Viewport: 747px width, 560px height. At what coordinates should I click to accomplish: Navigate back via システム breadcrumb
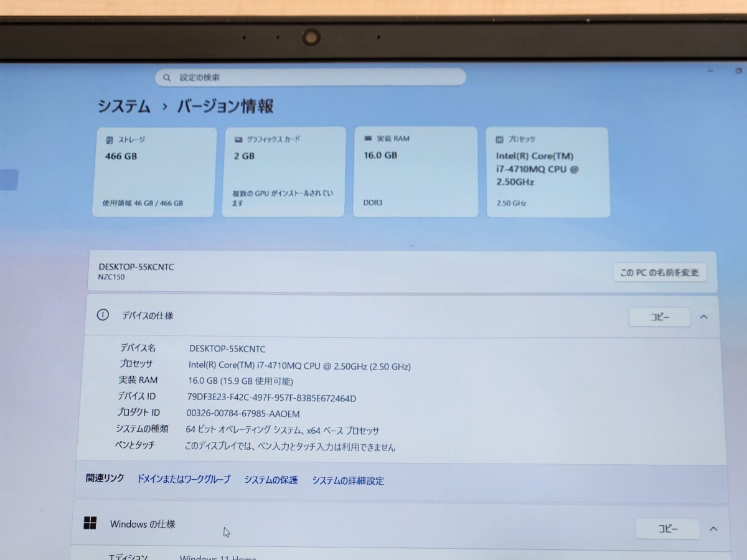click(123, 106)
